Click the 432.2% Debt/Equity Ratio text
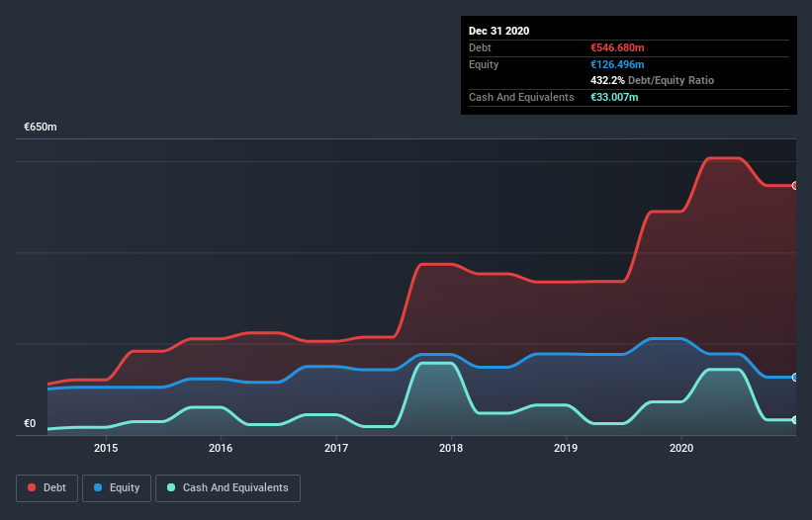 click(652, 80)
